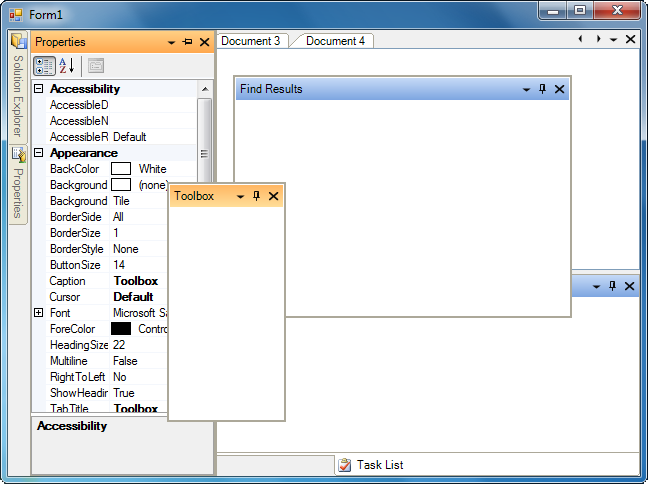This screenshot has height=484, width=648.
Task: Switch to the Document 3 tab
Action: [250, 41]
